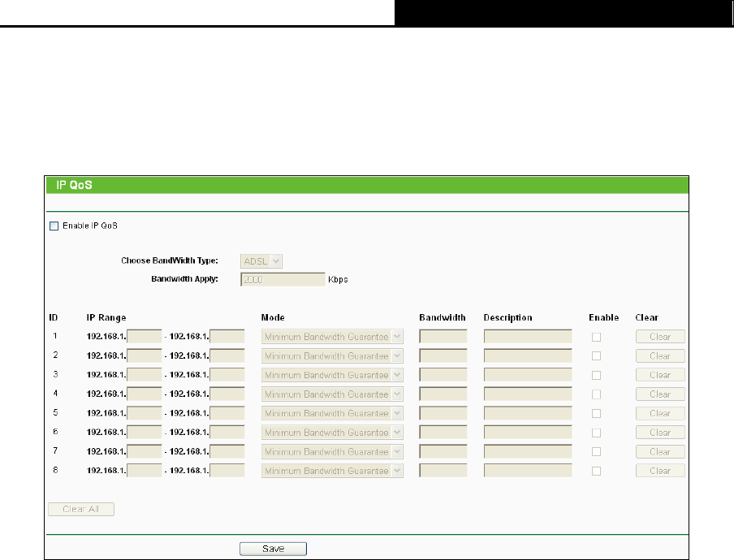Focus the starting IP field in row 2

point(145,355)
